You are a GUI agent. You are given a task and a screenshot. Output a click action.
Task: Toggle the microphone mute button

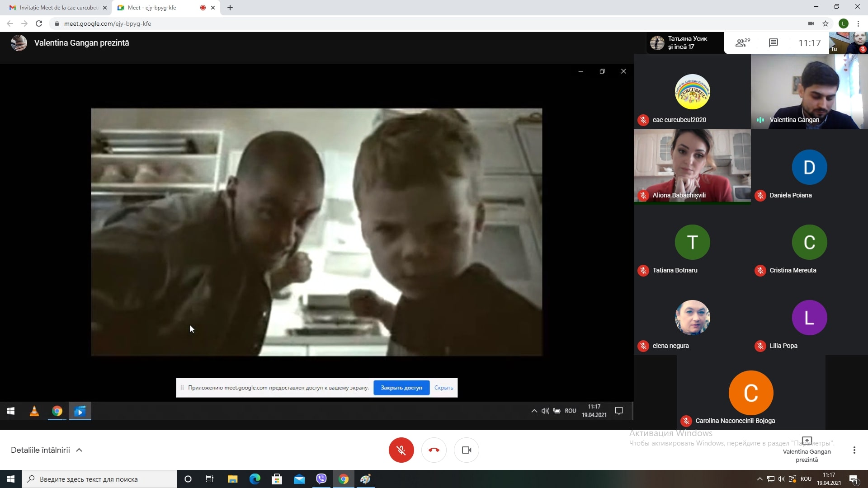click(x=401, y=450)
